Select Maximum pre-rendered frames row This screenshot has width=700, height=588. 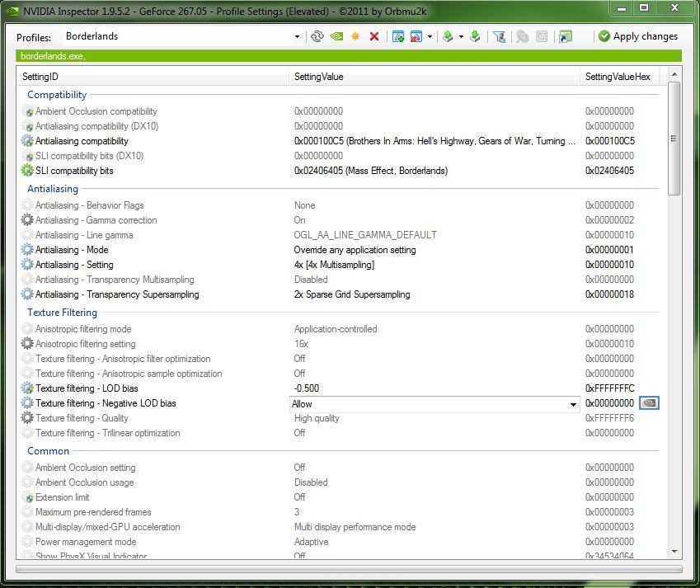tap(340, 512)
